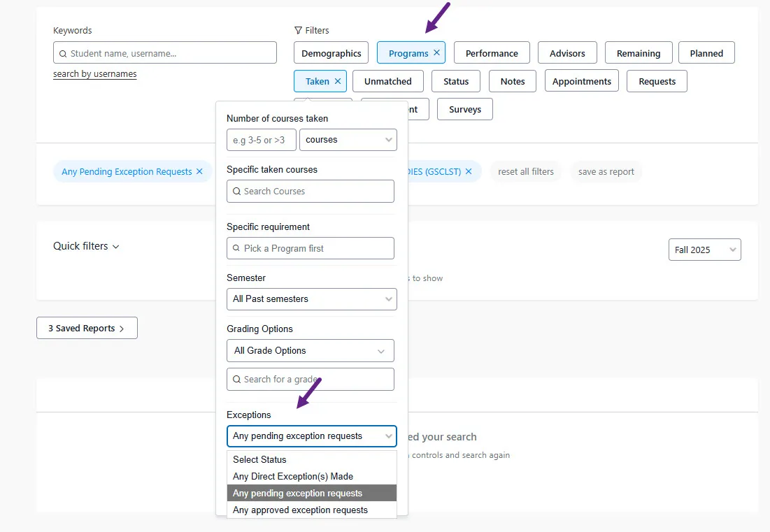Expand the Quick filters section
This screenshot has height=532, width=770.
tap(86, 246)
